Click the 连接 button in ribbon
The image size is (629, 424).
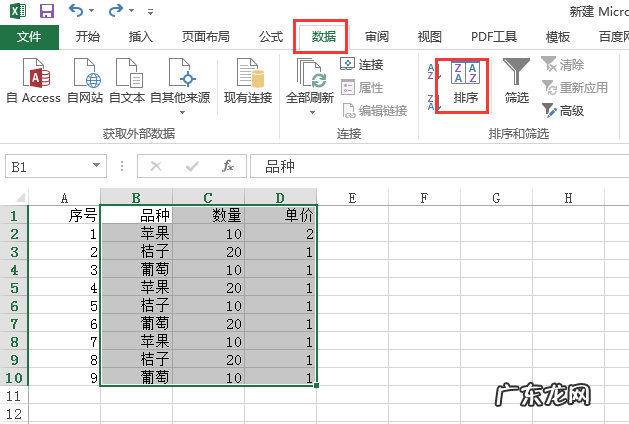[362, 64]
